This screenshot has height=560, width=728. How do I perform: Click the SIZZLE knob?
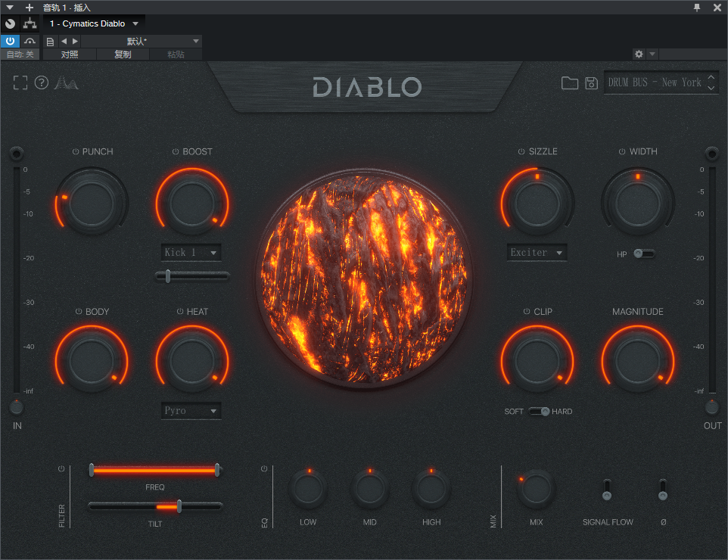537,204
